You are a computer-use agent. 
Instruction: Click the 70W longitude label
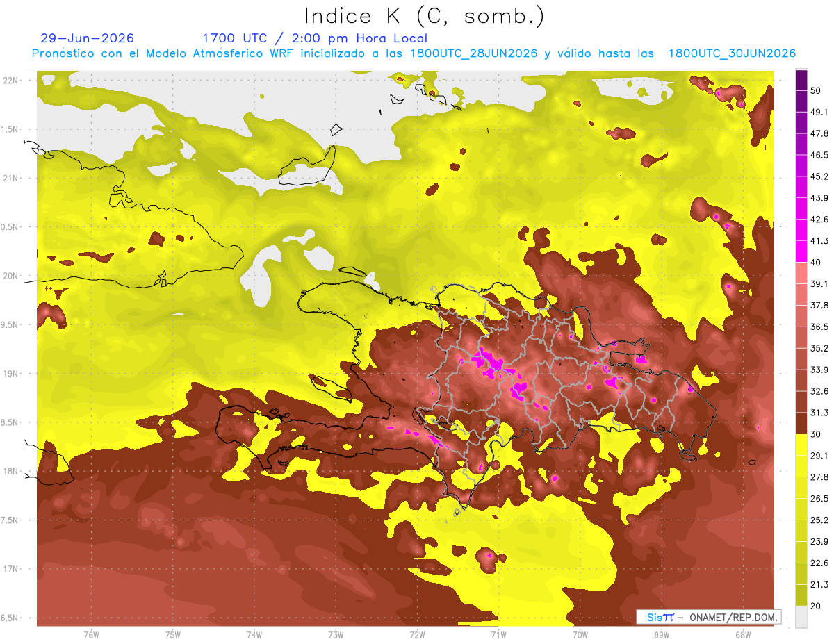580,634
